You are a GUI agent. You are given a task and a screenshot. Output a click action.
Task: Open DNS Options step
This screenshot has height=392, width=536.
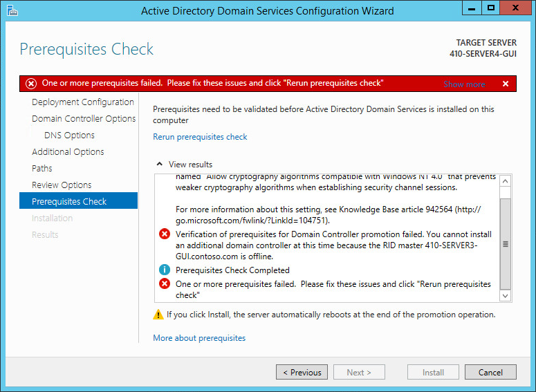tap(69, 136)
